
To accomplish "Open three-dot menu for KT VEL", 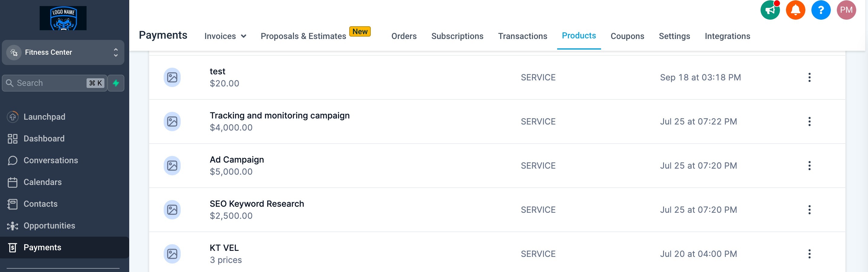I will 809,254.
